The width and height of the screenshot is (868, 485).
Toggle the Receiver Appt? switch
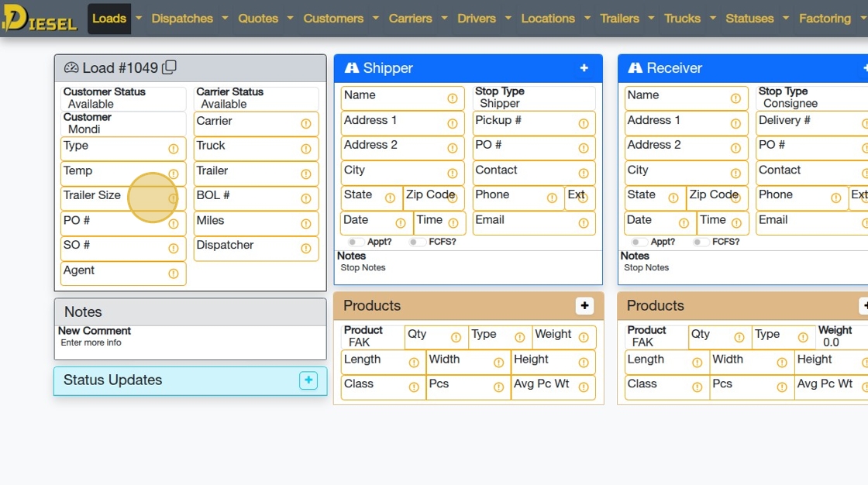(639, 242)
